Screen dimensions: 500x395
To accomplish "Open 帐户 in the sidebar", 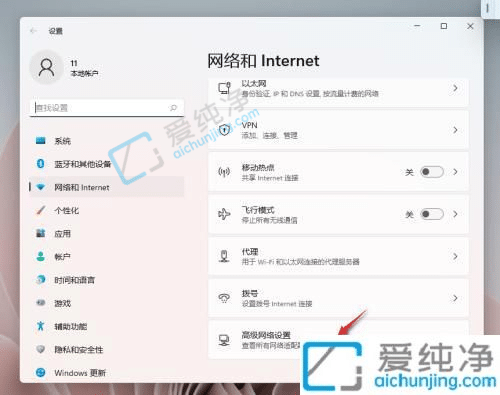I will point(107,257).
